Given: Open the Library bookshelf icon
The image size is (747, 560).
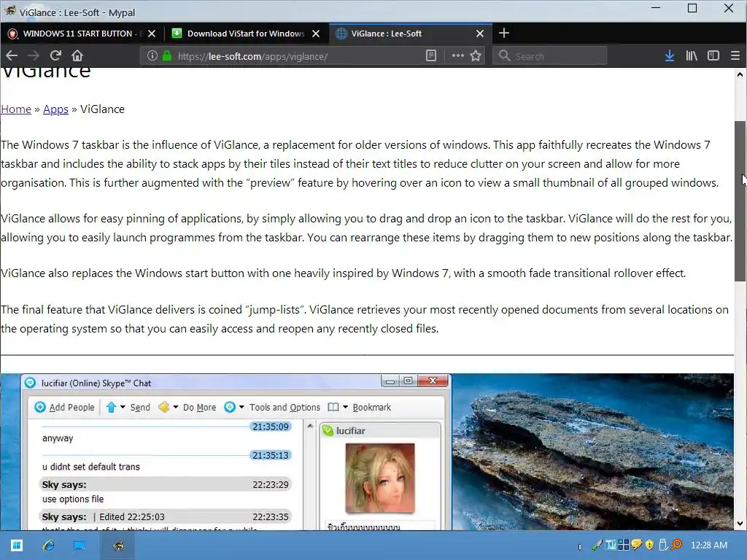Looking at the screenshot, I should coord(692,55).
